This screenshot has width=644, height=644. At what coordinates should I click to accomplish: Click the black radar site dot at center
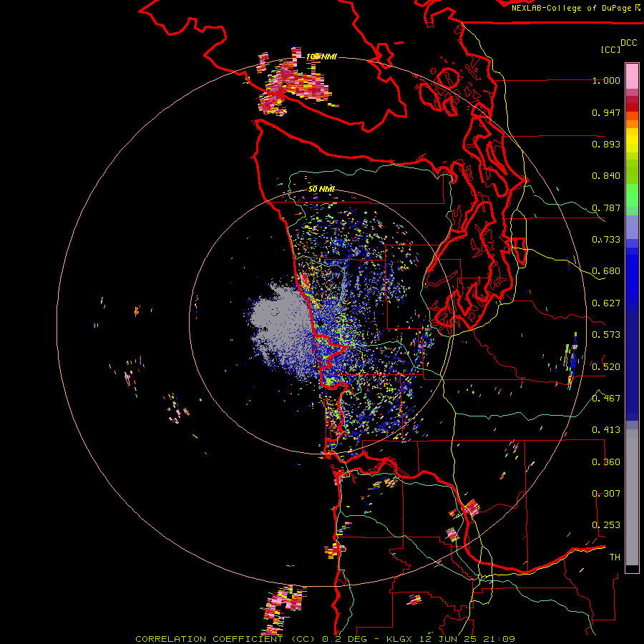[x=320, y=323]
